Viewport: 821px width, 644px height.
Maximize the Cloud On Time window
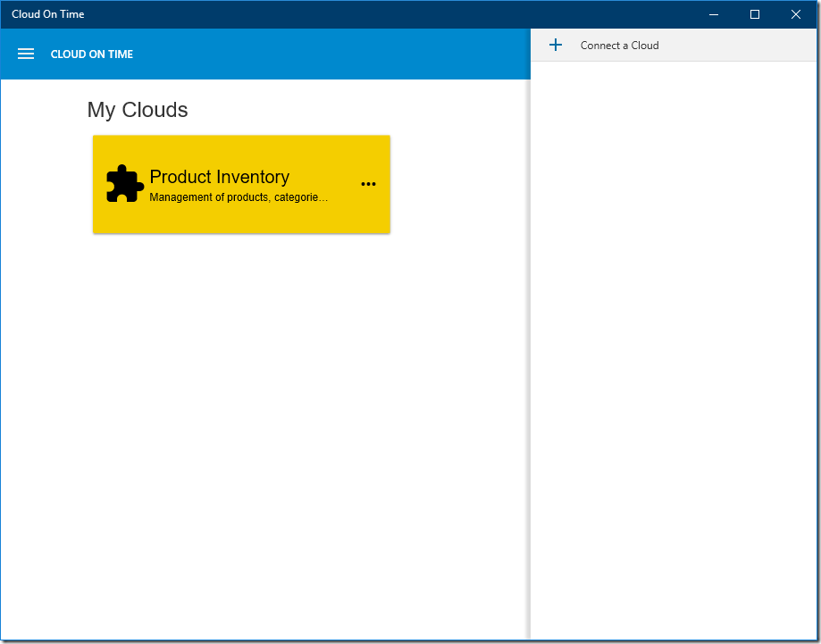[755, 14]
